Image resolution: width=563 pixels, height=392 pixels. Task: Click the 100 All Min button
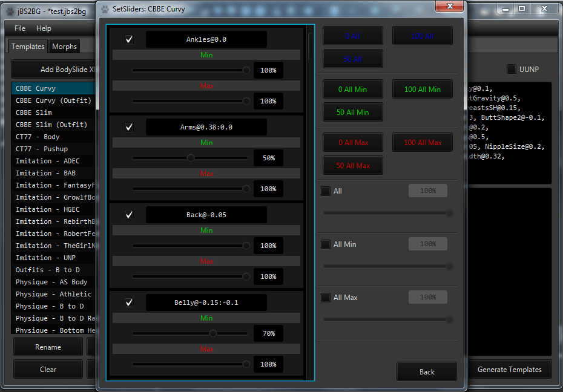click(x=422, y=90)
